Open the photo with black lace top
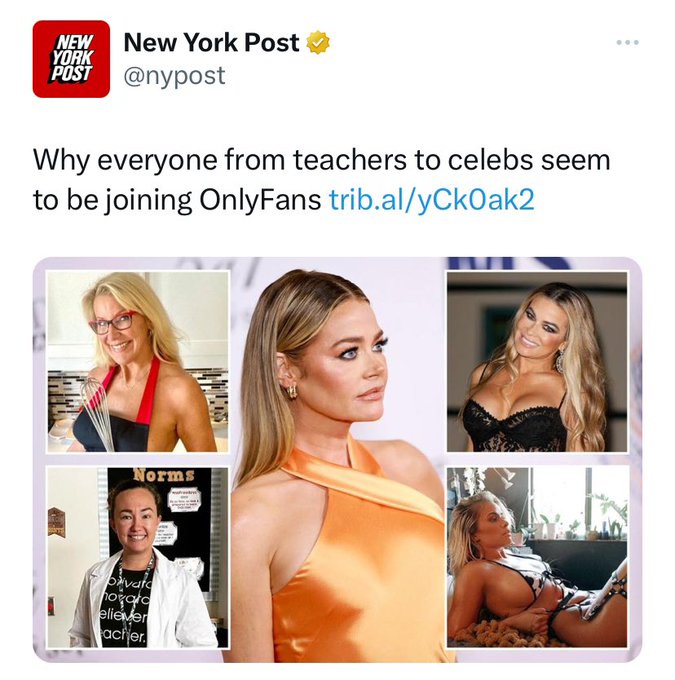Viewport: 675px width, 680px height. point(537,362)
